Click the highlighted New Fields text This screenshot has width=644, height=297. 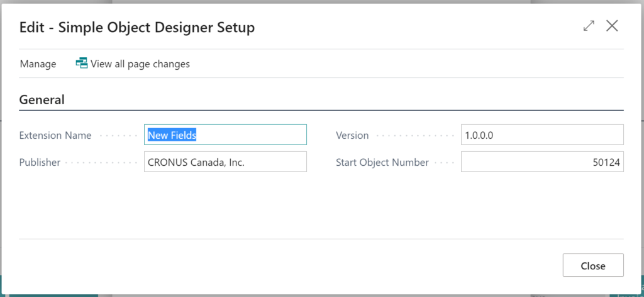(172, 135)
